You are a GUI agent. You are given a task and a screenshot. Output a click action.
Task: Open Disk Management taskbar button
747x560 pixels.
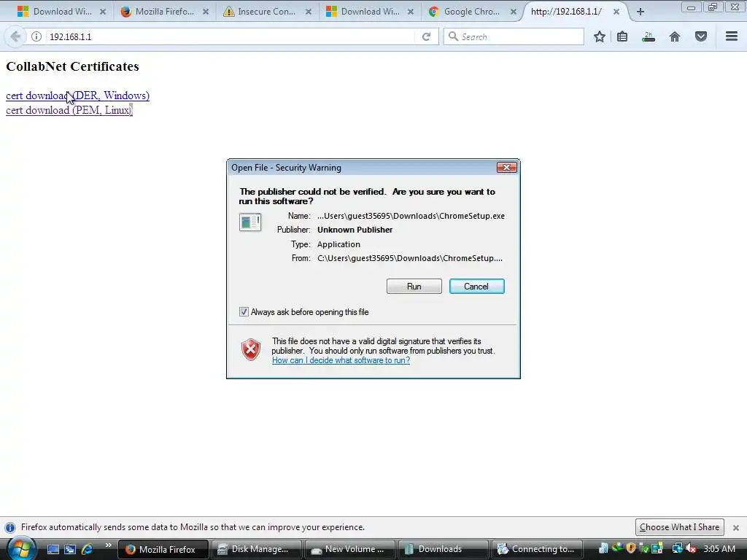click(x=256, y=549)
